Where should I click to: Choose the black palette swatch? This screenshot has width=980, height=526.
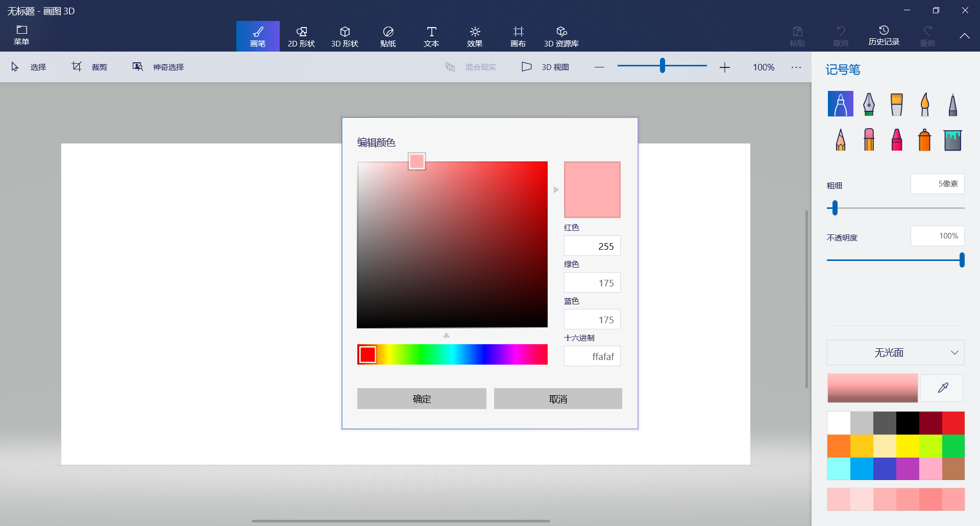coord(908,423)
